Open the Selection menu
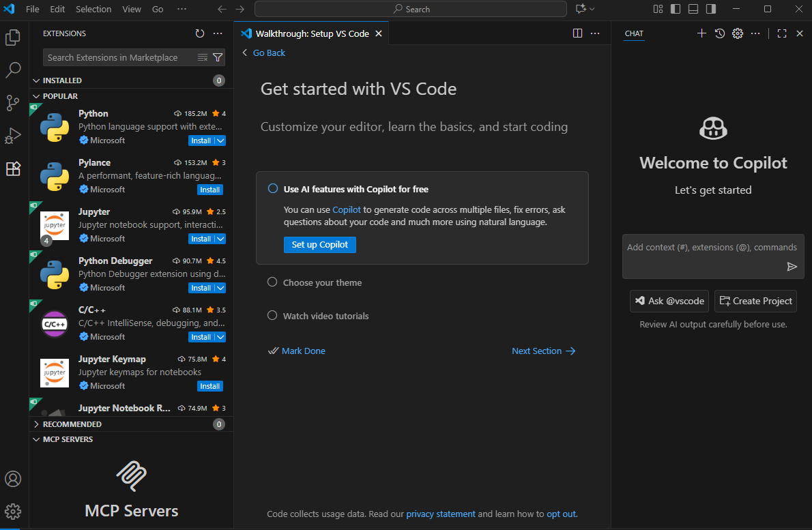Viewport: 812px width, 530px height. click(x=93, y=9)
